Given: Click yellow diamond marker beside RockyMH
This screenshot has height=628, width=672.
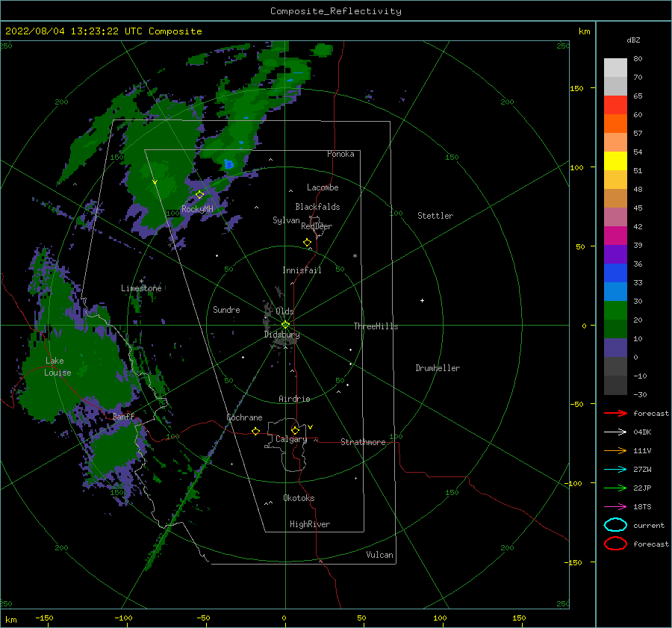Looking at the screenshot, I should [x=199, y=195].
